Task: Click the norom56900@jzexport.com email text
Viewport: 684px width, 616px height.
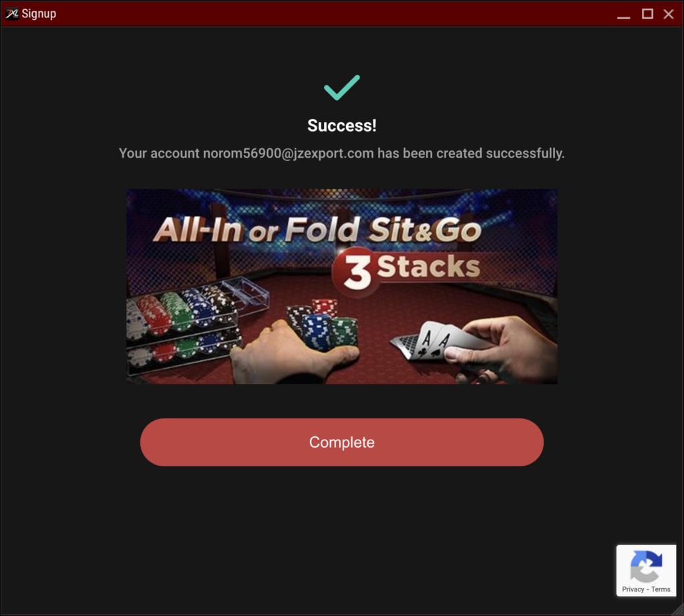Action: pyautogui.click(x=289, y=154)
